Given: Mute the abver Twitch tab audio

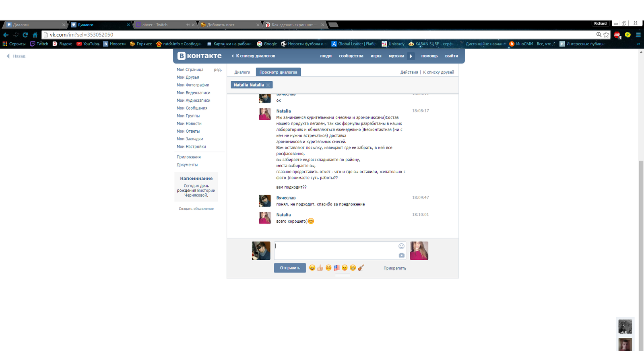Looking at the screenshot, I should coord(188,25).
